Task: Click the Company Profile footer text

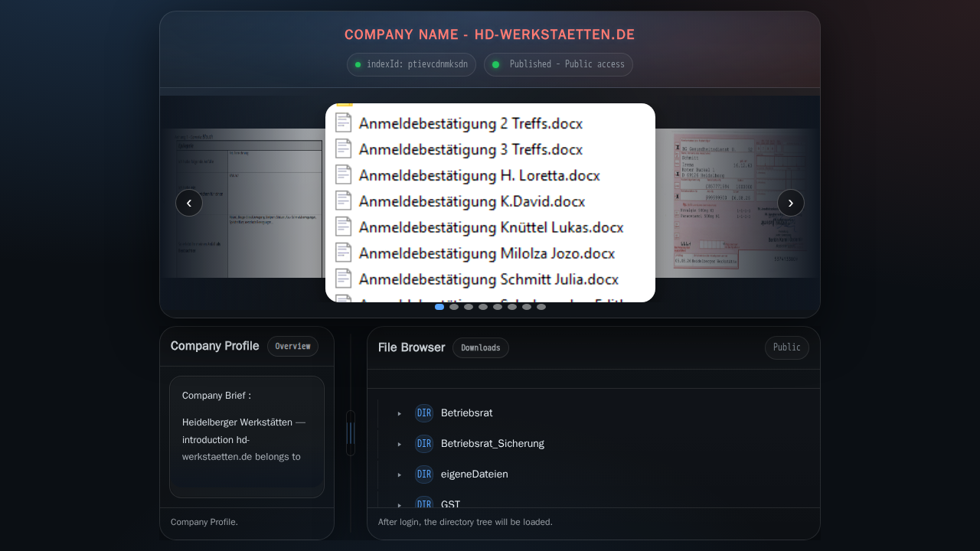Action: point(204,522)
